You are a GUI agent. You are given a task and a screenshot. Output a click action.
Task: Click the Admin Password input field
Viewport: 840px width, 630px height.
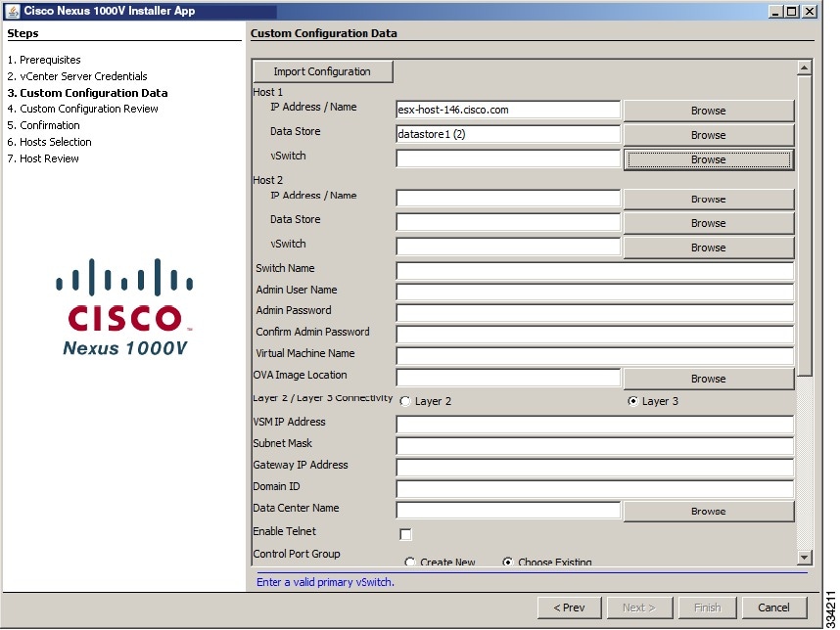tap(592, 312)
